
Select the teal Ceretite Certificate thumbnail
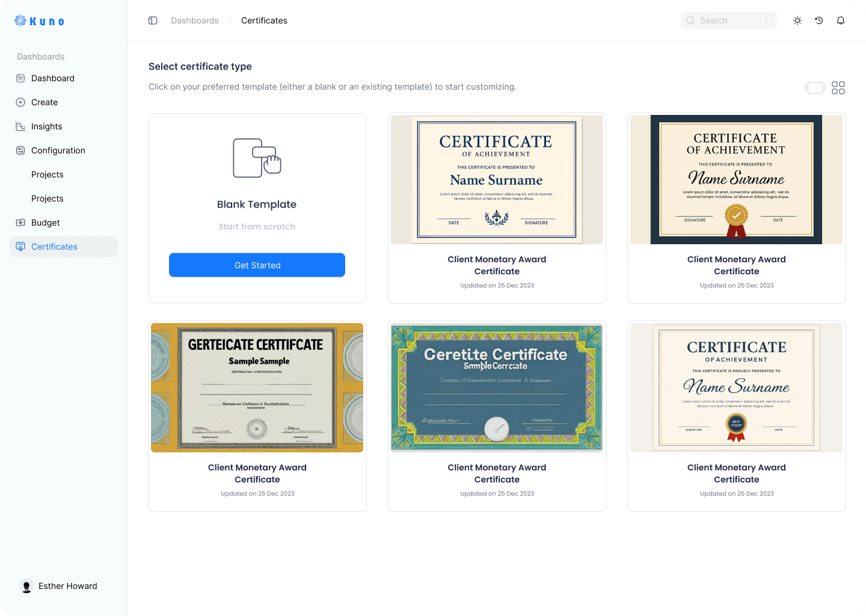497,387
